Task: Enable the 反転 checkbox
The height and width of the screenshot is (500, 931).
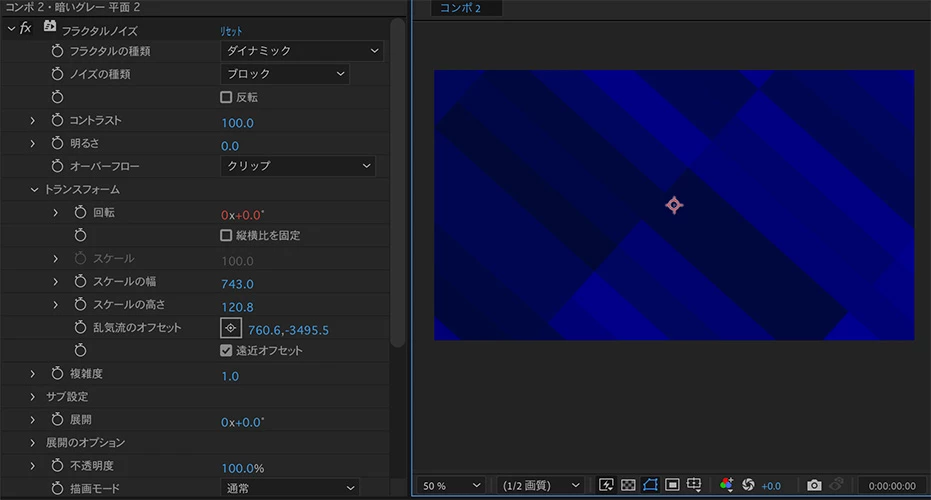Action: (226, 97)
